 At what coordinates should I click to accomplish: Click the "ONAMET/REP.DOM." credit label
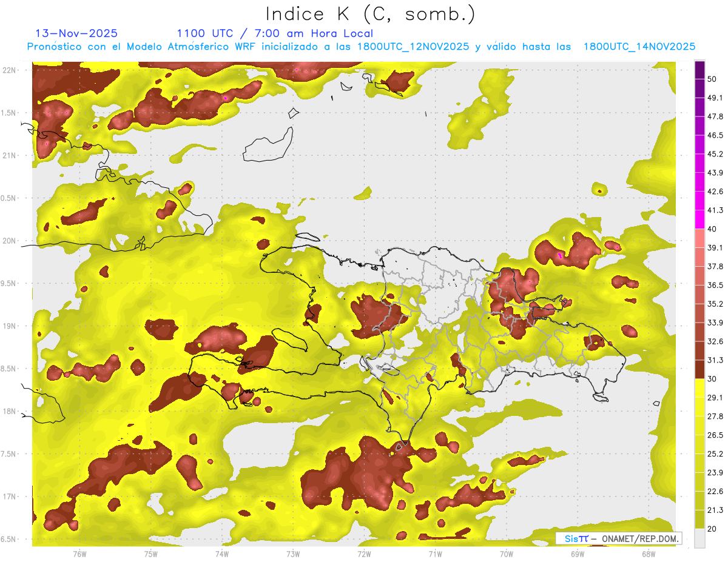639,538
